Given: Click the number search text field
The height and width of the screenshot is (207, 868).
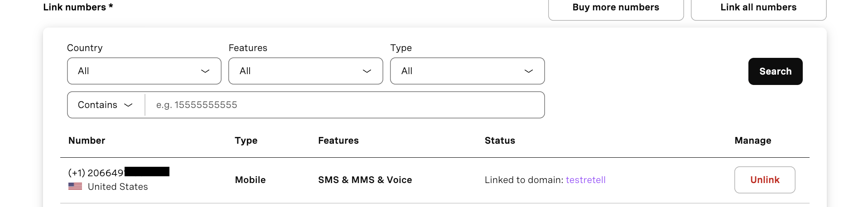Looking at the screenshot, I should pos(345,105).
